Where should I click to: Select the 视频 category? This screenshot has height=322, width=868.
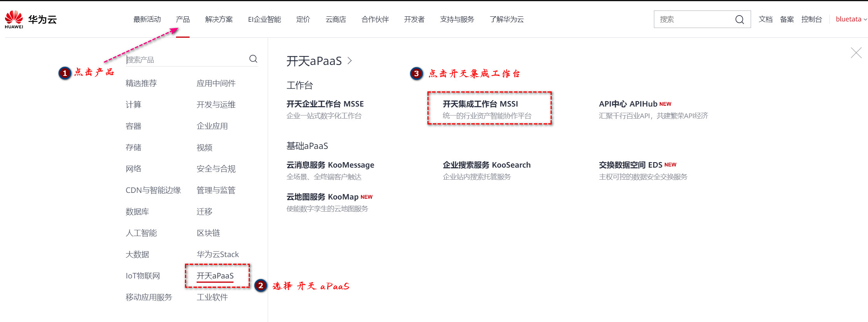[204, 147]
